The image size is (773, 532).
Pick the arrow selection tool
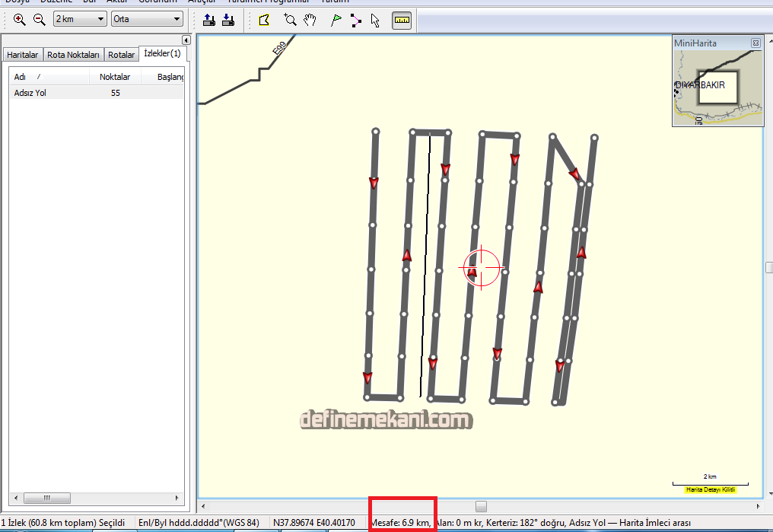[x=375, y=20]
